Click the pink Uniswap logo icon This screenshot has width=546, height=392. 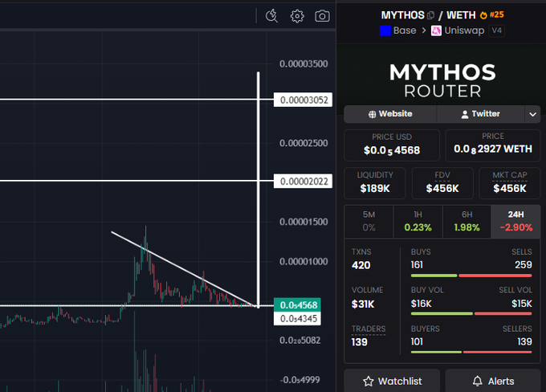(x=436, y=31)
